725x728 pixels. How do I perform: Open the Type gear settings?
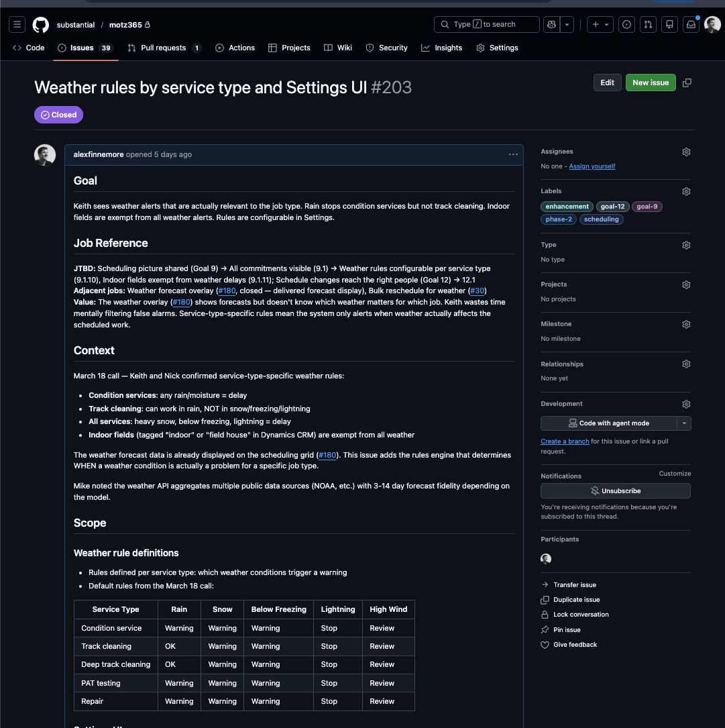[x=686, y=245]
